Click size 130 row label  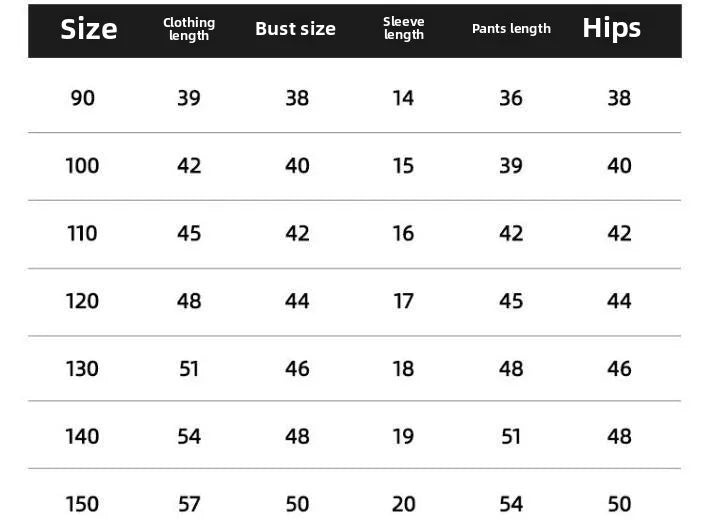coord(82,369)
